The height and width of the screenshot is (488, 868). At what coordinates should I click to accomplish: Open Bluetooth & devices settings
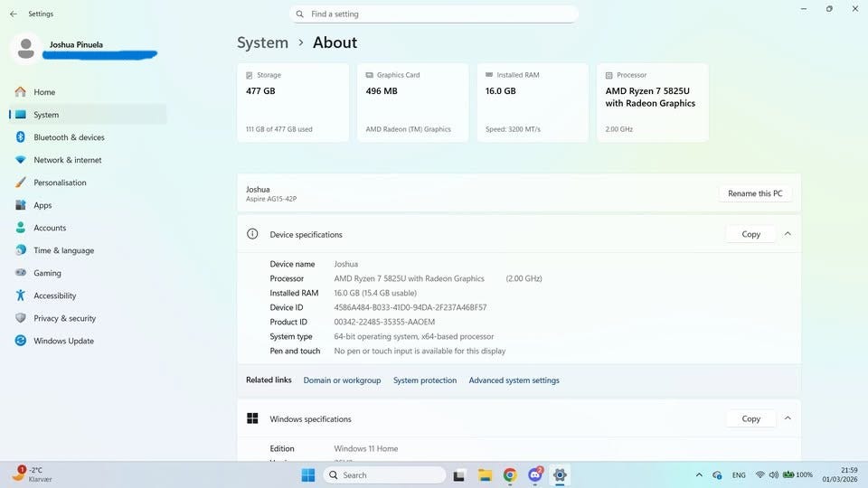coord(88,137)
